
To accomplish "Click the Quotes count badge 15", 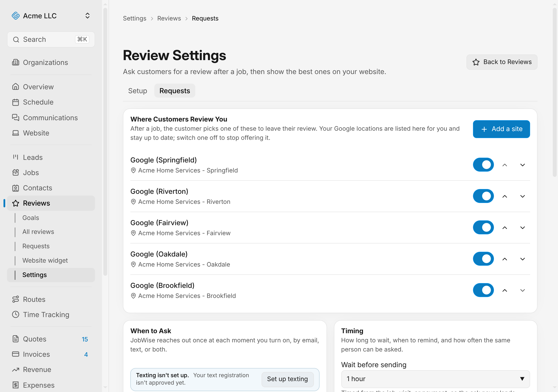I will point(85,339).
